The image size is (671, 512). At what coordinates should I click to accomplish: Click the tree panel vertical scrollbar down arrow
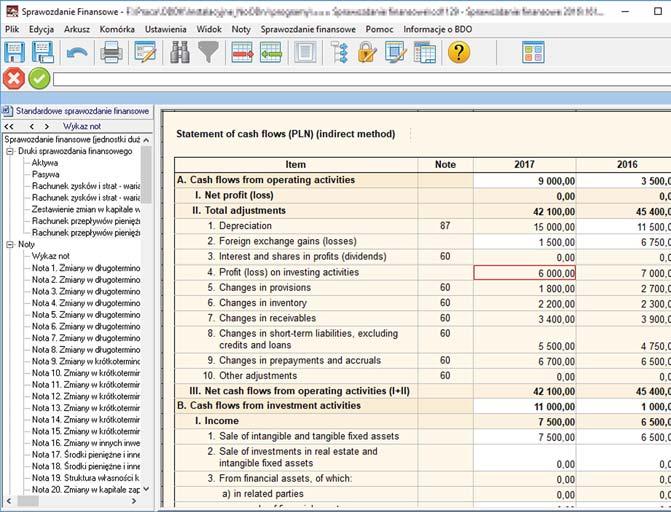click(146, 489)
